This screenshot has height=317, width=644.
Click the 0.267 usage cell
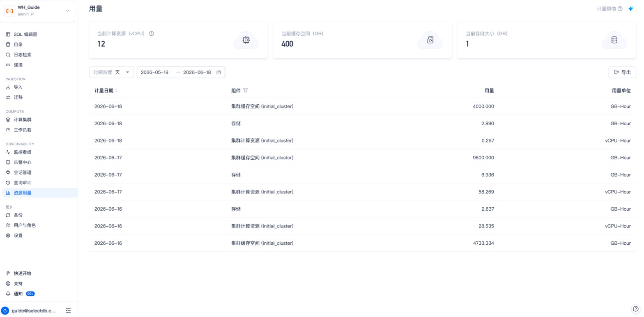[x=488, y=140]
